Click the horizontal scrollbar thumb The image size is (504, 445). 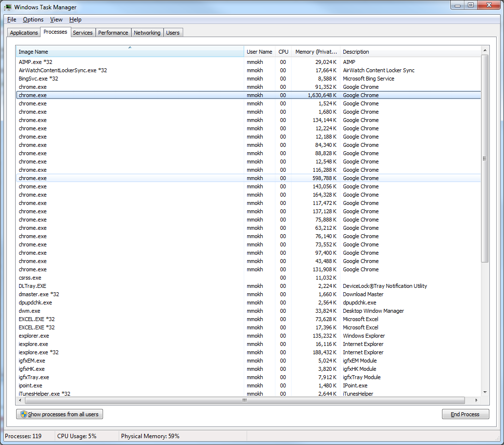tap(245, 401)
